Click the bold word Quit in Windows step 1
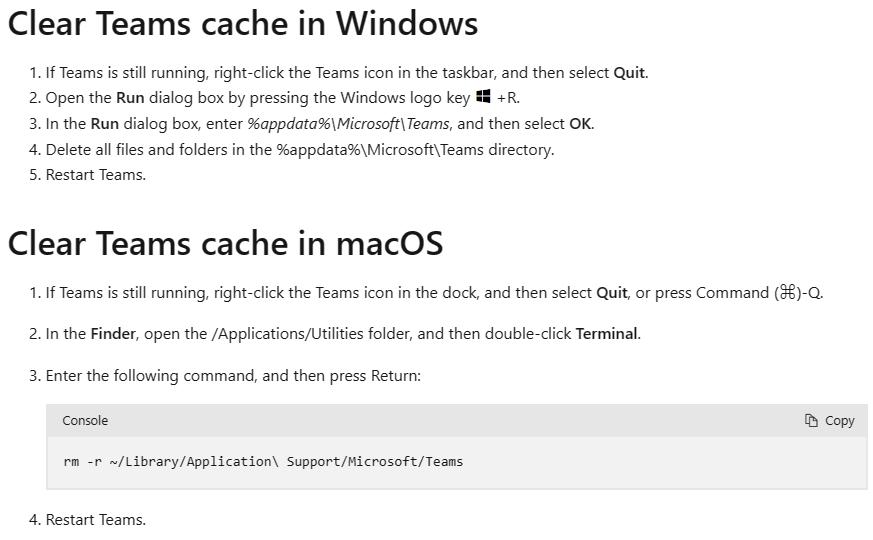 click(629, 73)
